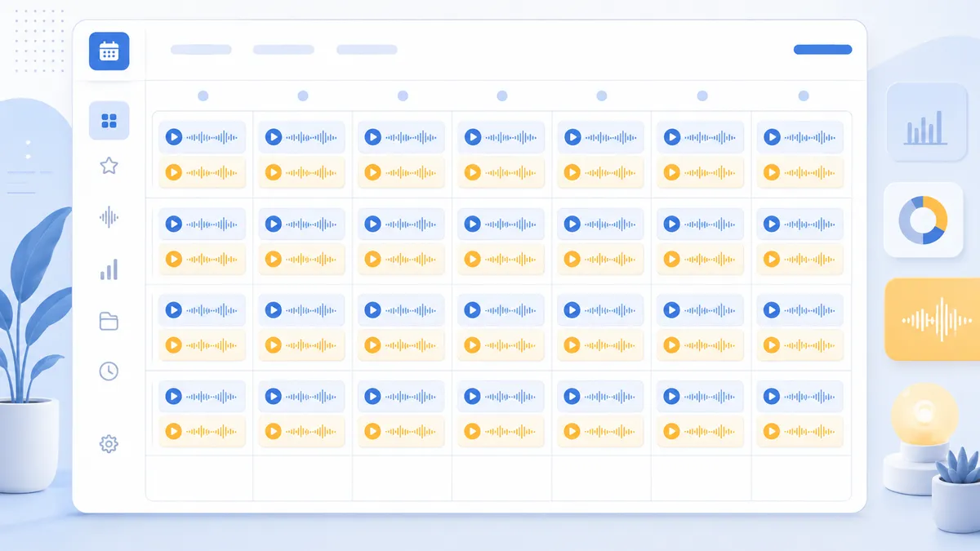This screenshot has width=980, height=551.
Task: Open settings gear in the sidebar
Action: [x=109, y=444]
